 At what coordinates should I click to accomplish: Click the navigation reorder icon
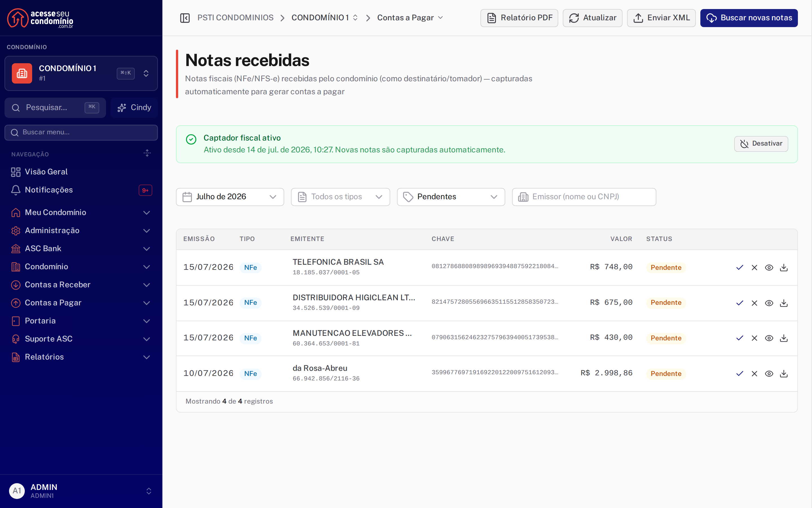[x=147, y=153]
